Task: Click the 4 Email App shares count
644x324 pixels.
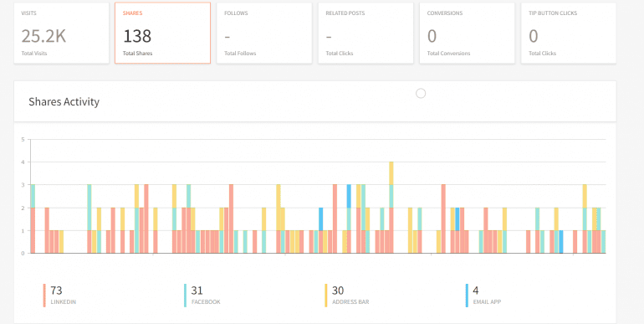Action: 476,291
